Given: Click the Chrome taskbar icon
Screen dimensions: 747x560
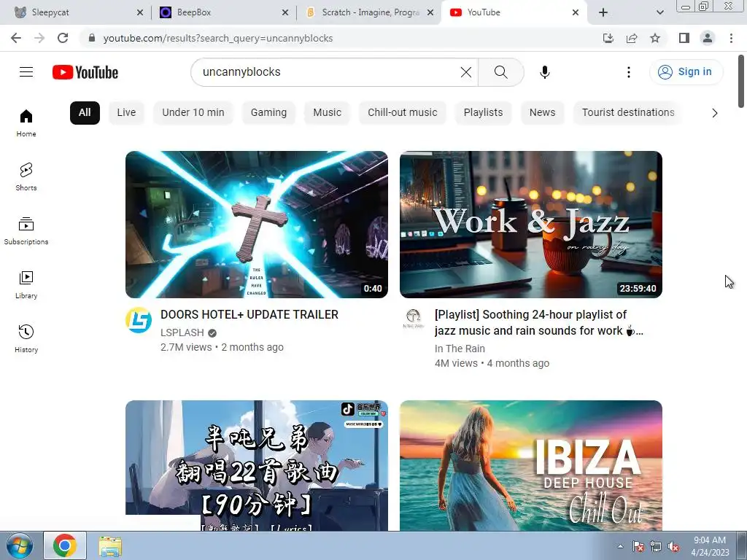Looking at the screenshot, I should coord(65,545).
